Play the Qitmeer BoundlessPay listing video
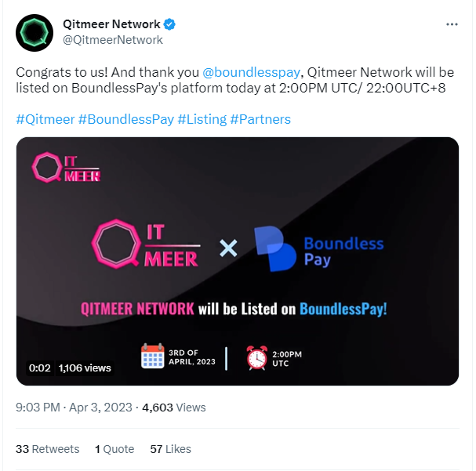Image resolution: width=476 pixels, height=471 pixels. click(x=237, y=262)
